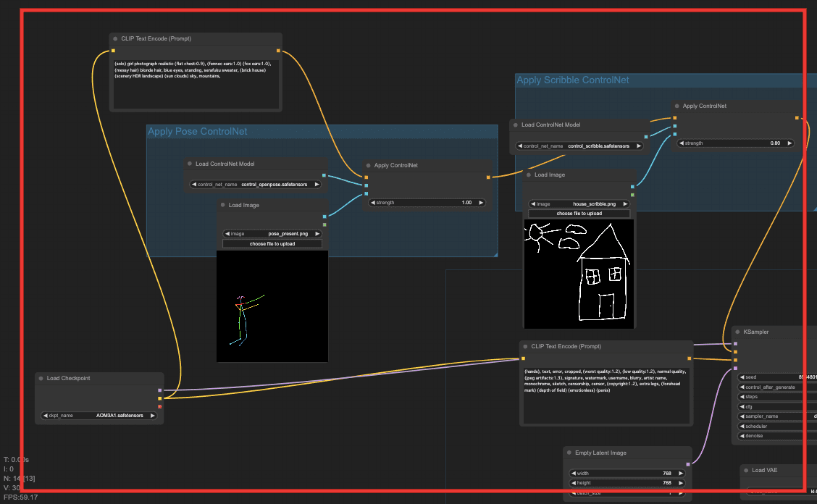The height and width of the screenshot is (504, 817).
Task: Click the Apply Pose ControlNet group title
Action: [198, 131]
